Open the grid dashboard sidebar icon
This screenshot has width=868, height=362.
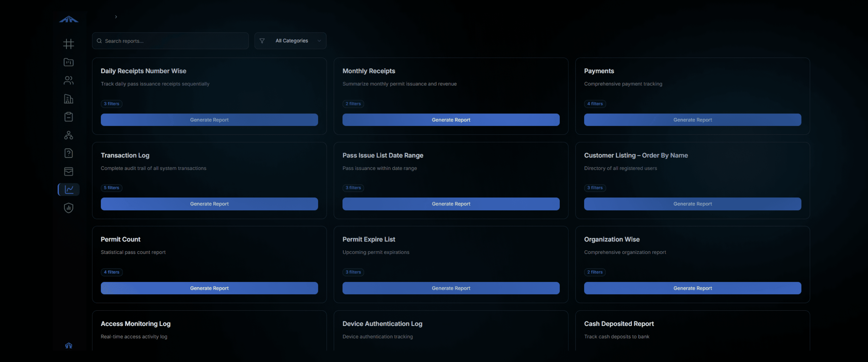tap(68, 44)
